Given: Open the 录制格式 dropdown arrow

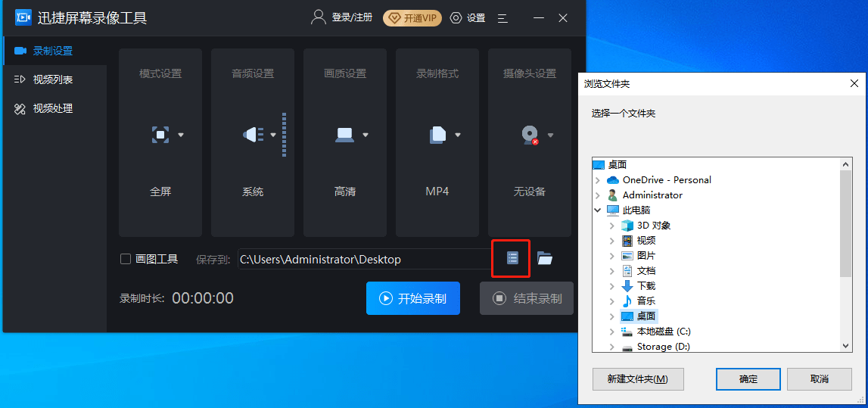Looking at the screenshot, I should coord(458,135).
